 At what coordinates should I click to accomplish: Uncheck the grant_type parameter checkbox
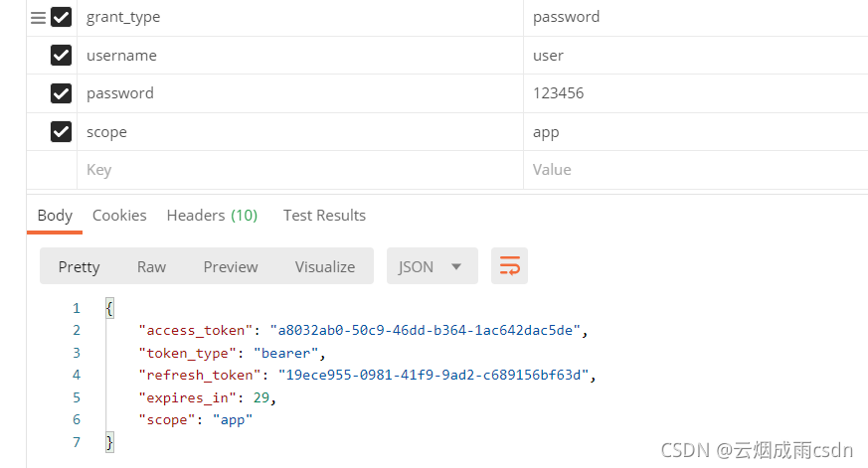pos(61,17)
